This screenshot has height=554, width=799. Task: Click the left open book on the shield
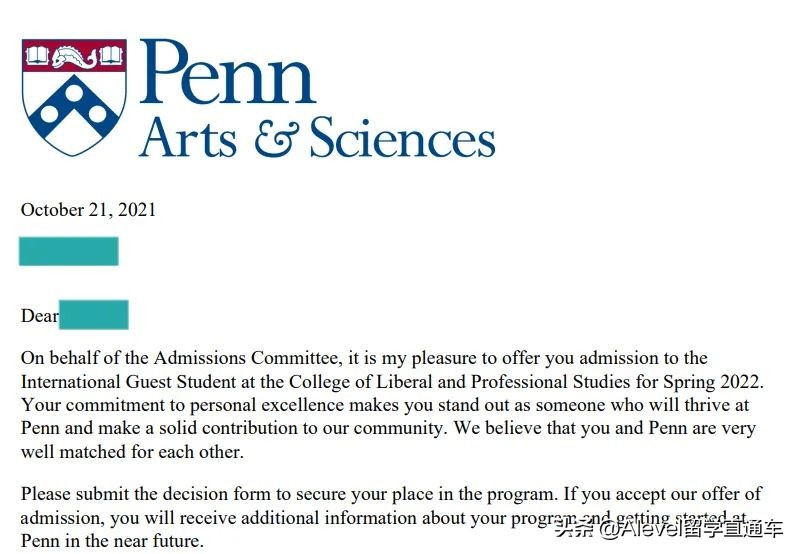click(39, 54)
